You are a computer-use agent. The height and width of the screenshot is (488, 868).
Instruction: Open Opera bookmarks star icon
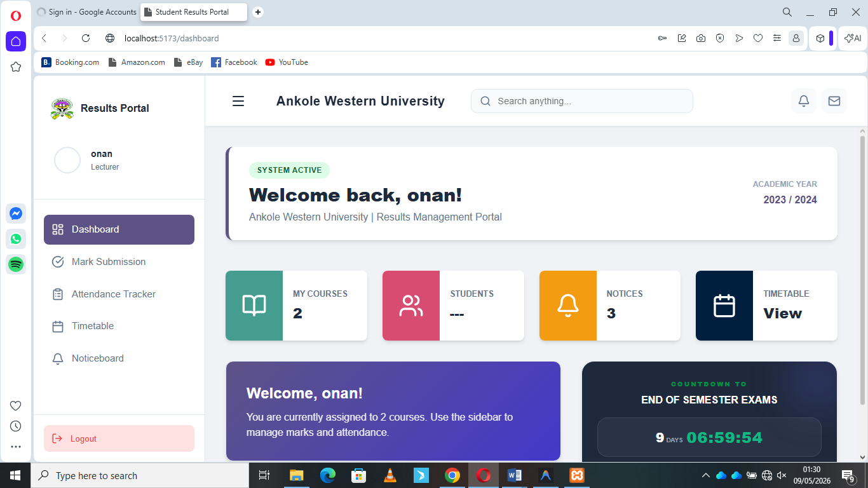tap(16, 67)
